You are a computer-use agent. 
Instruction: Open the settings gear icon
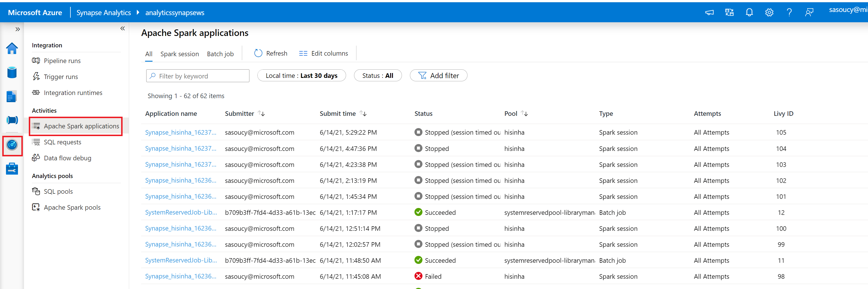click(769, 13)
